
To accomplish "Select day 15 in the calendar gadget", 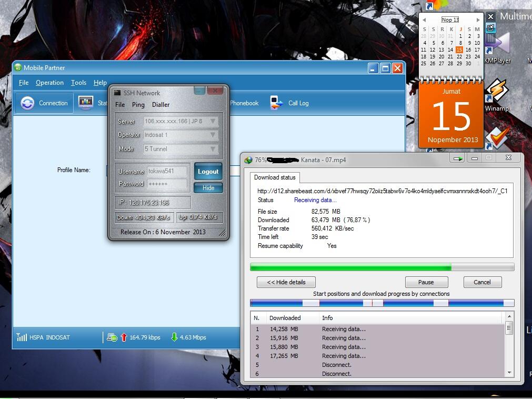I will tap(459, 49).
